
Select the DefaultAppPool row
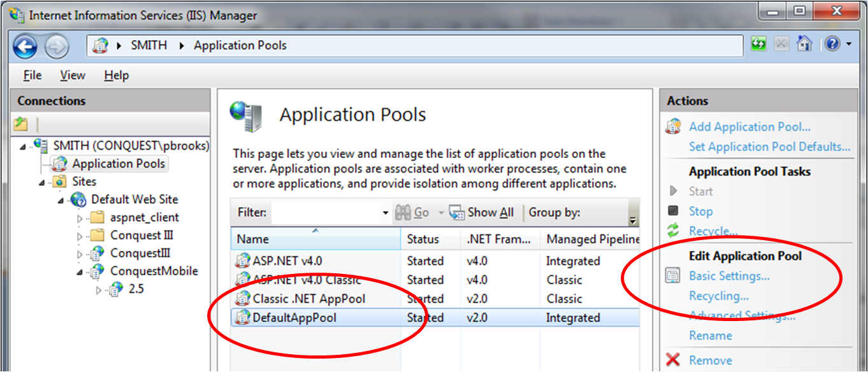(x=435, y=317)
